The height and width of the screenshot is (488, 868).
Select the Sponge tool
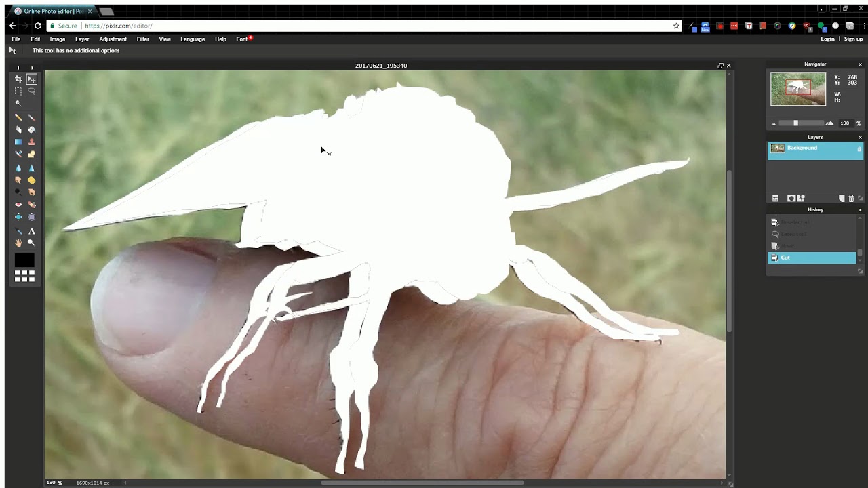coord(31,180)
